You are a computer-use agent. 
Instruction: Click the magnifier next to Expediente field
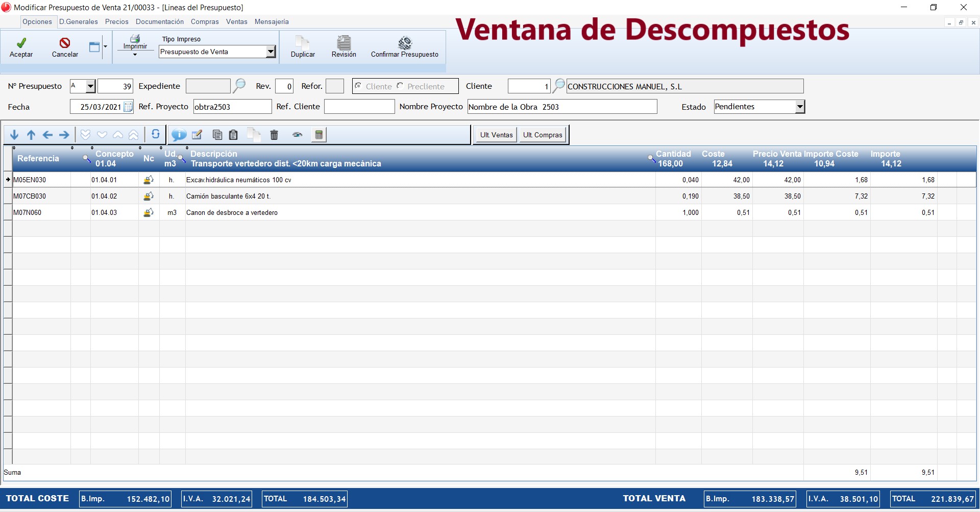(239, 86)
